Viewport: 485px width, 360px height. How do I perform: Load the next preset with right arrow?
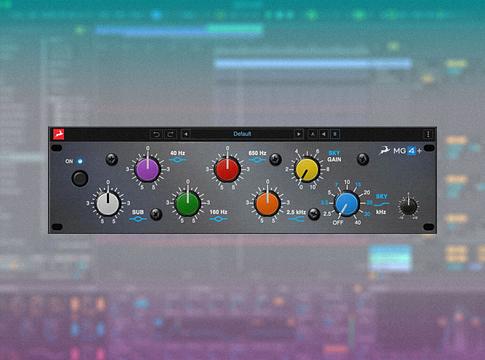pyautogui.click(x=299, y=134)
